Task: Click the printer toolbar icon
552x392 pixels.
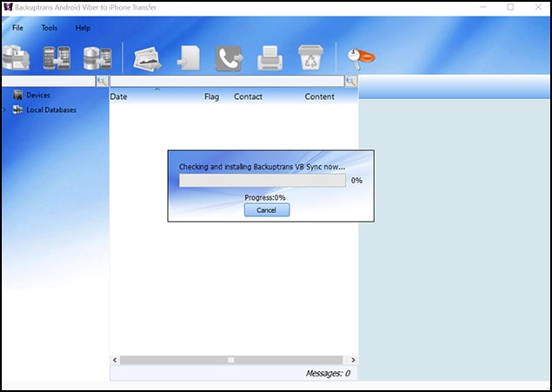Action: point(270,57)
